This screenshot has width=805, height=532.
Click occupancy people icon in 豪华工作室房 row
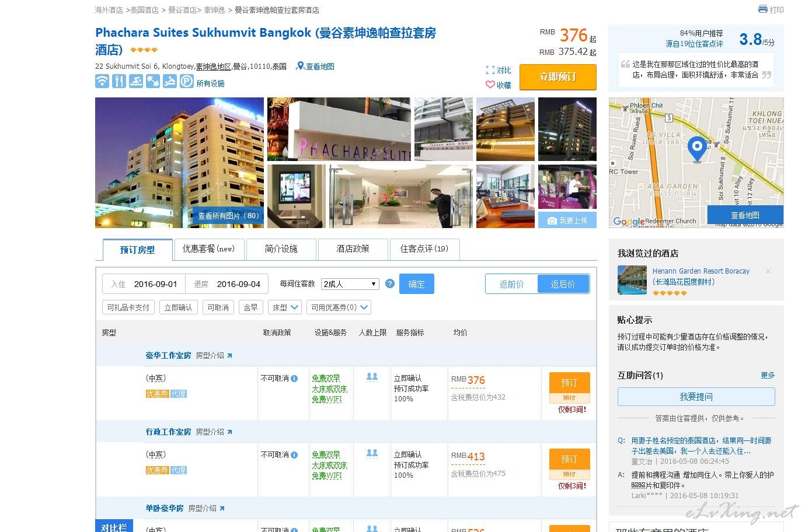click(372, 377)
